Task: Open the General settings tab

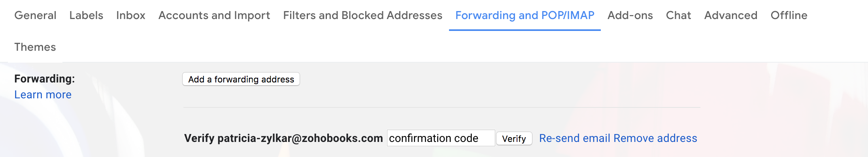Action: [35, 15]
